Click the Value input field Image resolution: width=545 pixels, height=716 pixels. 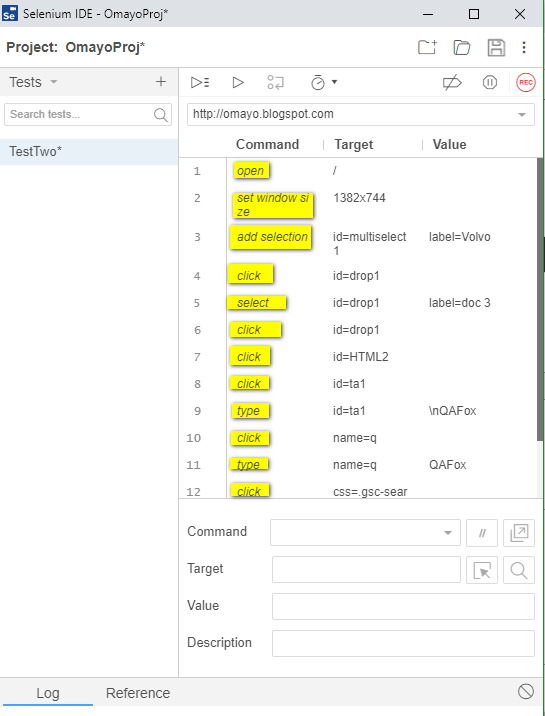pyautogui.click(x=403, y=606)
